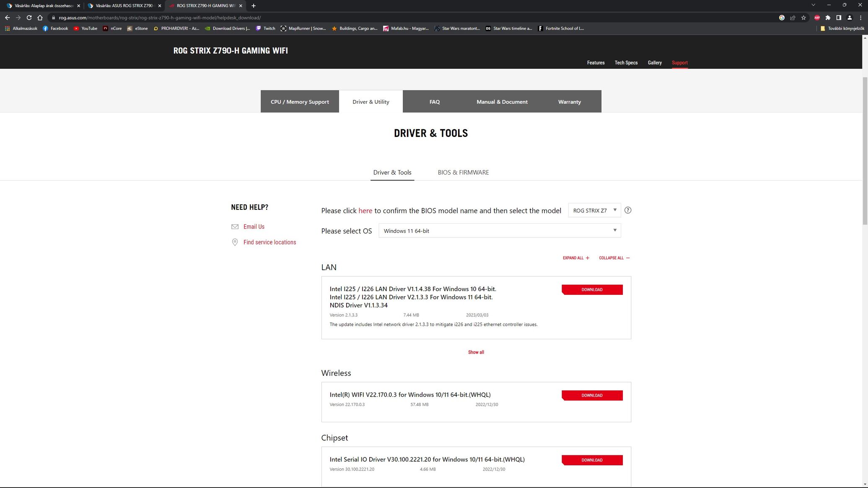Collapse all driver categories

614,258
